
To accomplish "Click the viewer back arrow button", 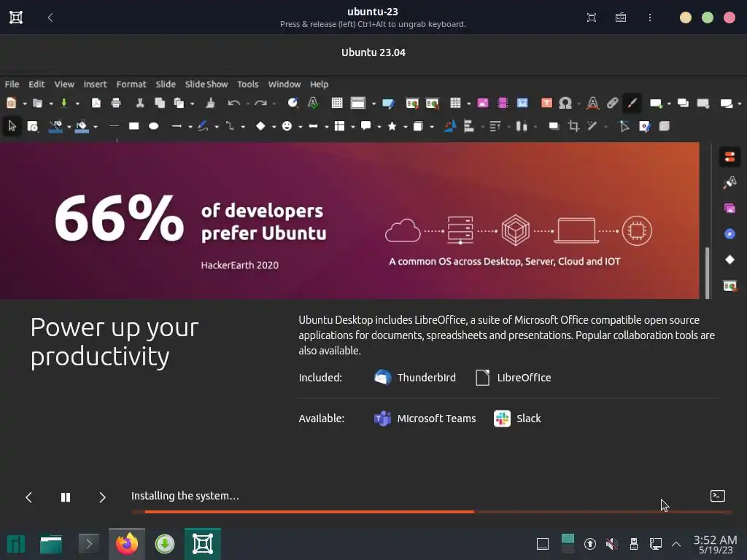I will click(x=50, y=17).
